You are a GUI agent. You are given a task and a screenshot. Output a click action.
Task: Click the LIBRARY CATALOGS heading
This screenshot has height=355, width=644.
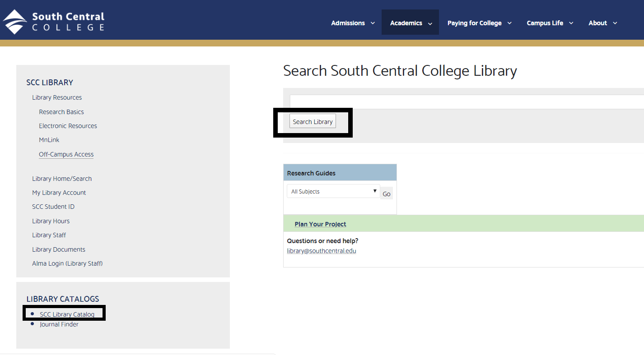tap(63, 299)
